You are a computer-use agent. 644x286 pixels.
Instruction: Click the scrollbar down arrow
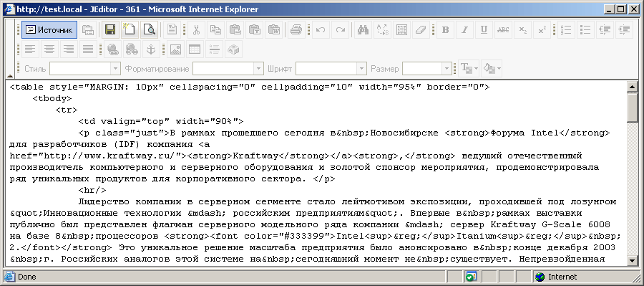(x=632, y=260)
